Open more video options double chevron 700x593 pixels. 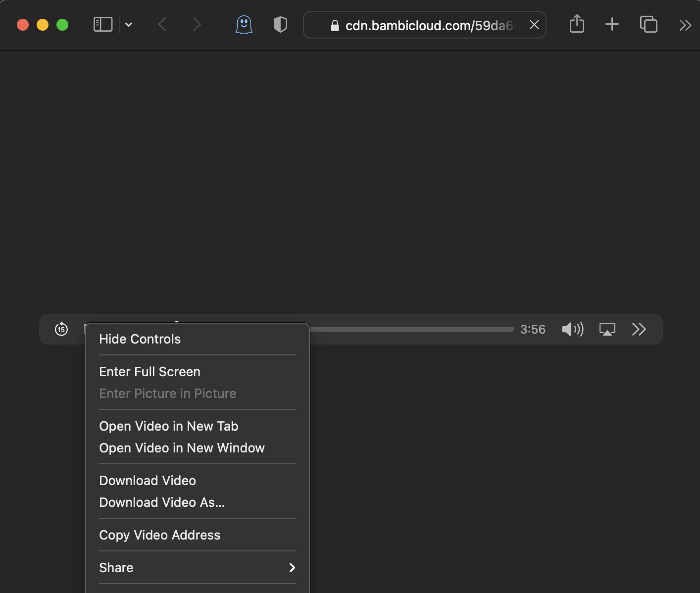pyautogui.click(x=639, y=329)
